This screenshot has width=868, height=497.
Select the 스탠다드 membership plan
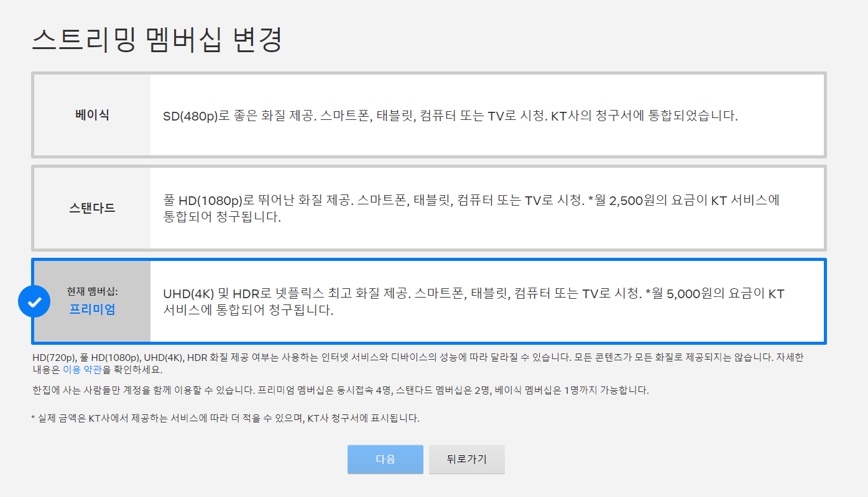point(429,208)
